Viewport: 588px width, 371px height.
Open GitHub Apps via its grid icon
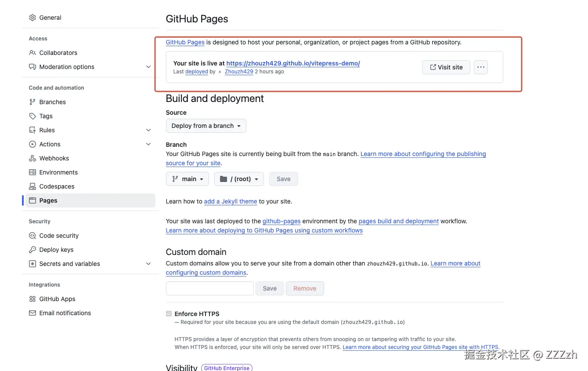pyautogui.click(x=32, y=299)
